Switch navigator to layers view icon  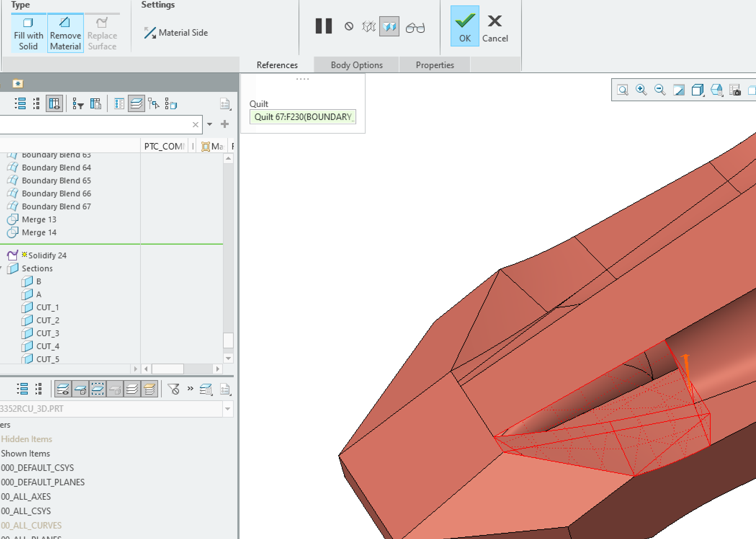click(136, 104)
